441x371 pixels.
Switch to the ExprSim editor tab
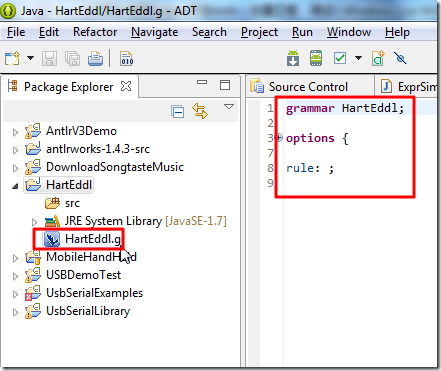click(x=409, y=87)
